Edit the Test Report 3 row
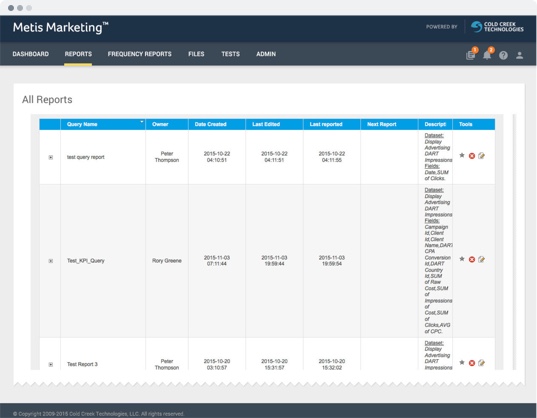 pyautogui.click(x=481, y=363)
